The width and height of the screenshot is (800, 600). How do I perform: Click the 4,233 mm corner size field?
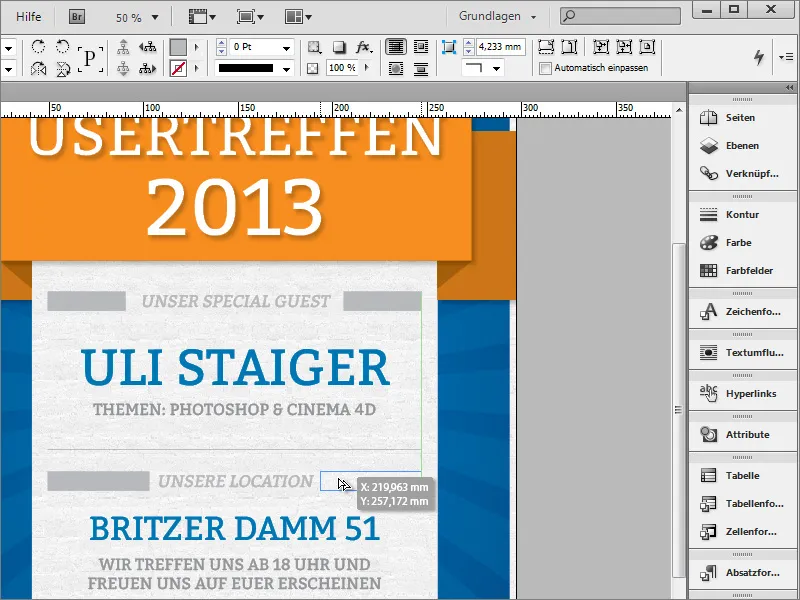(x=501, y=47)
